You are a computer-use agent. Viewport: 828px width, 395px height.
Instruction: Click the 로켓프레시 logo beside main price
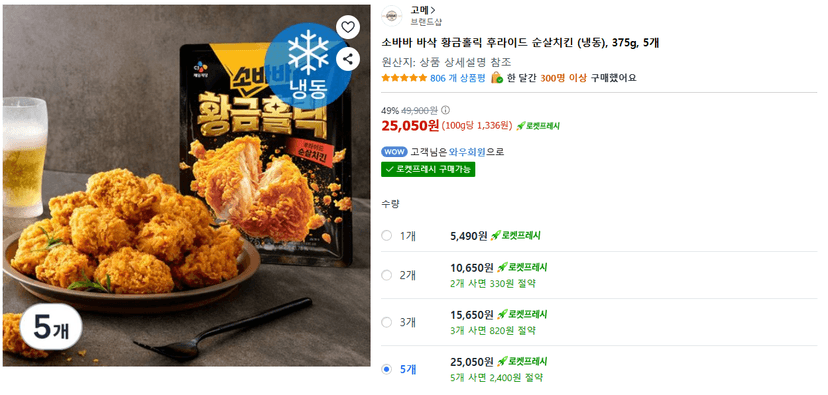pyautogui.click(x=538, y=126)
